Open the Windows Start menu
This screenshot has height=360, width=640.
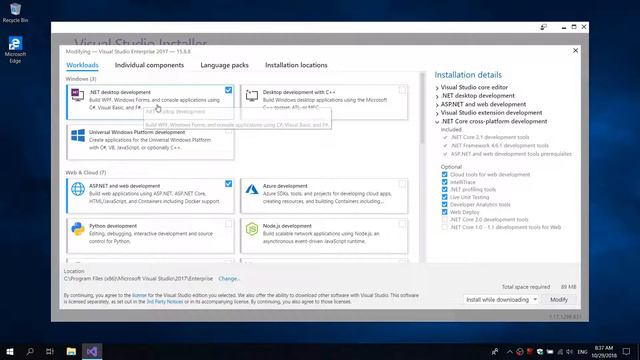pos(10,351)
